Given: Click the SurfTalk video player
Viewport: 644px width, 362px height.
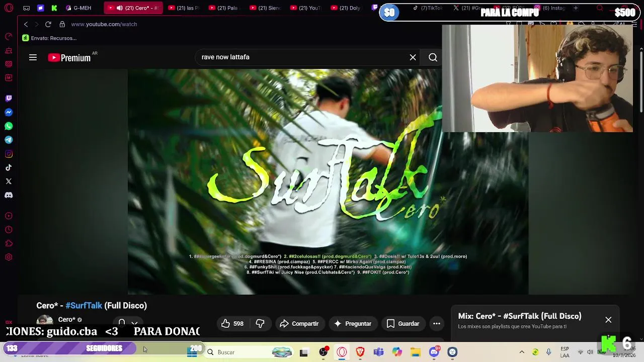Looking at the screenshot, I should click(328, 181).
